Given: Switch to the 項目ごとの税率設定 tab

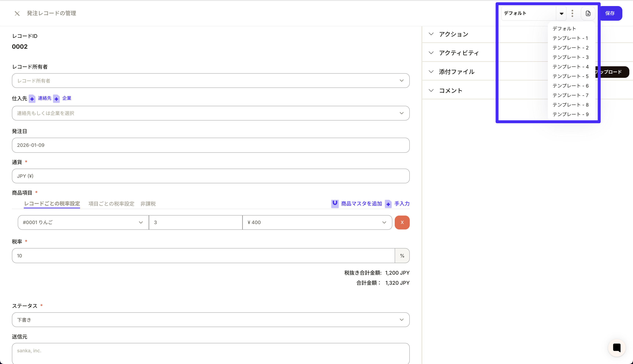Looking at the screenshot, I should [x=111, y=204].
